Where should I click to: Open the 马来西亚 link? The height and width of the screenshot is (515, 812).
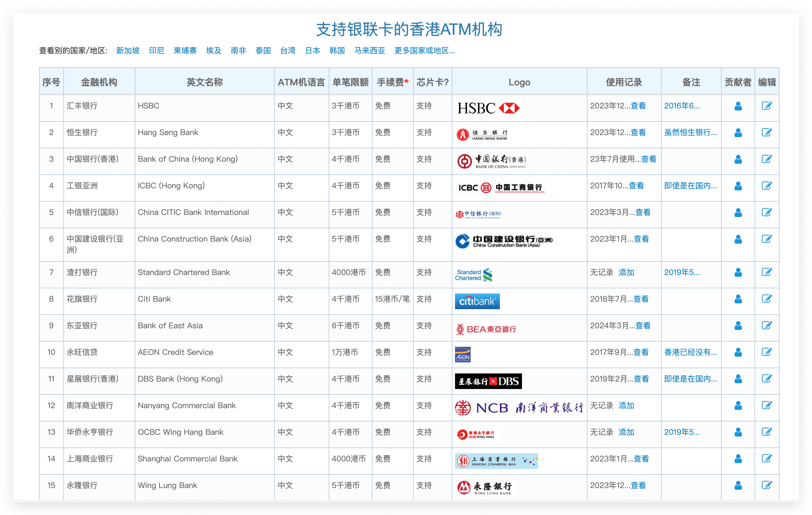click(370, 51)
